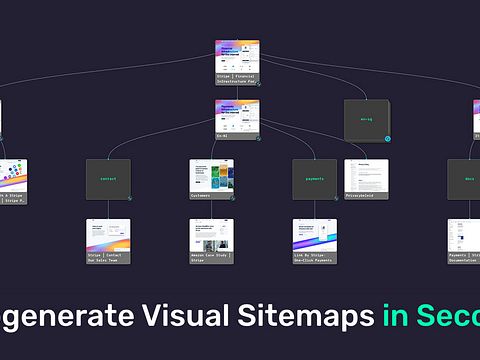
Task: Open the Payments Documentation page thumbnail
Action: [x=464, y=241]
